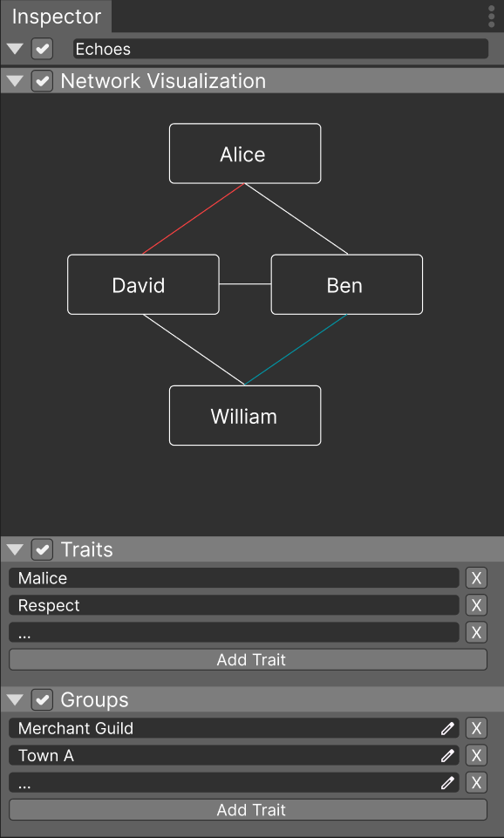Select the Alice node in the graph
Screen dimensions: 504x838
[x=245, y=154]
